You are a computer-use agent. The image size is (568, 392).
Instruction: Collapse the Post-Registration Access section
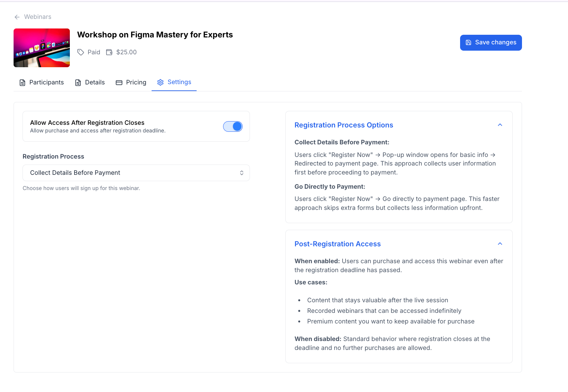(500, 244)
